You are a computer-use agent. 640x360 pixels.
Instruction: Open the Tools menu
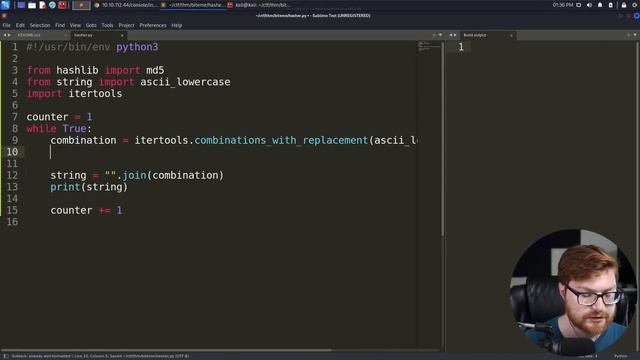coord(107,25)
